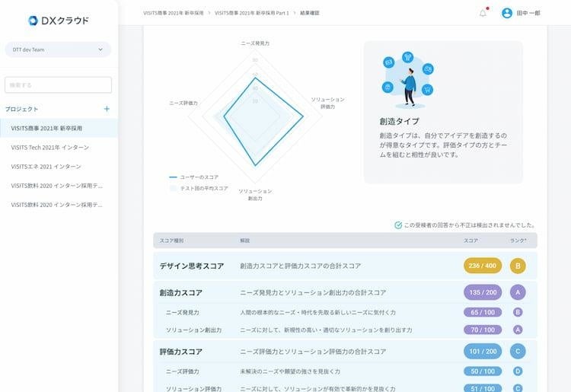Open the notification bell
This screenshot has width=571, height=392.
(x=483, y=13)
